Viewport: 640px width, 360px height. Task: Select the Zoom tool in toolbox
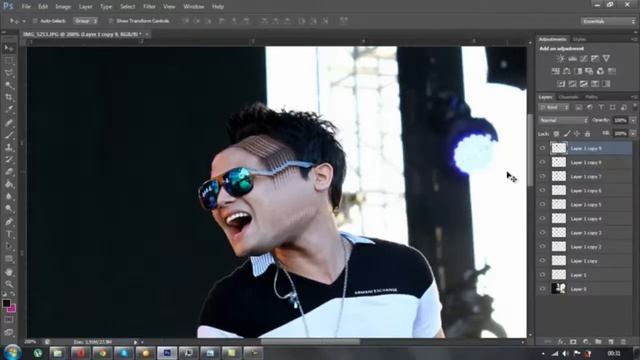tap(9, 284)
